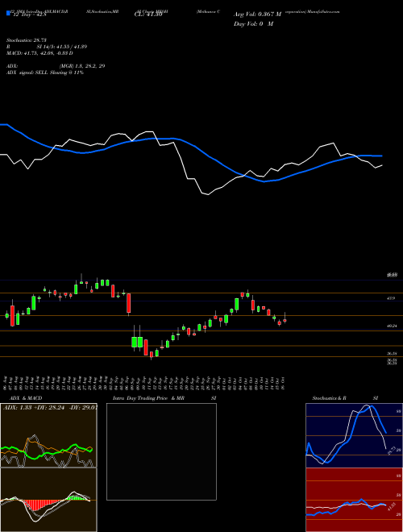Click the '12 Day = 42.8' legend text
Screen dimensions: 403x532
tap(29, 15)
